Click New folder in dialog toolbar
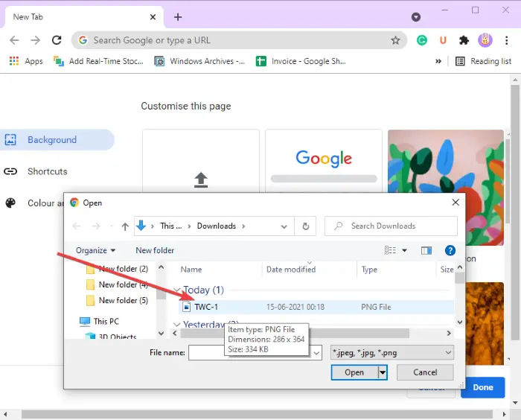This screenshot has height=420, width=521. click(155, 250)
